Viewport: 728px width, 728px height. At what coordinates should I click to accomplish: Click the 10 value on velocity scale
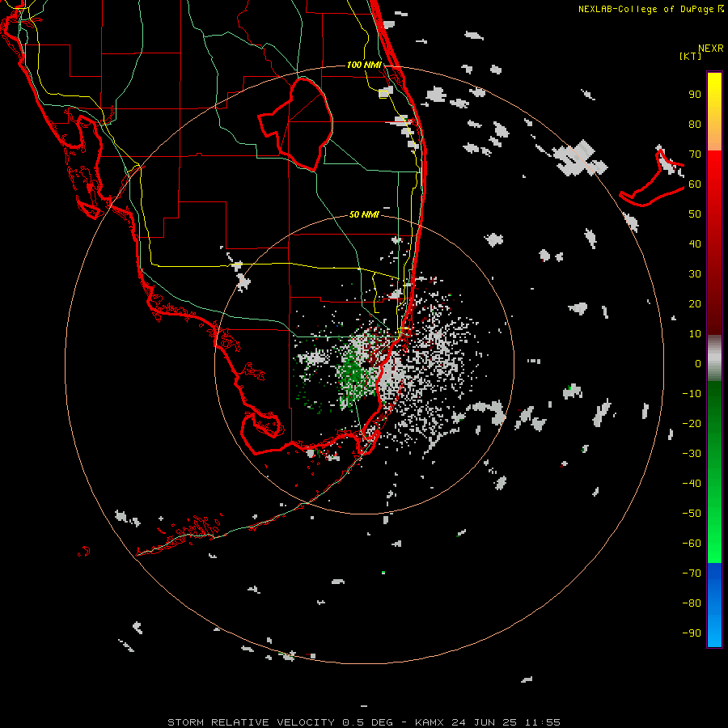click(695, 334)
